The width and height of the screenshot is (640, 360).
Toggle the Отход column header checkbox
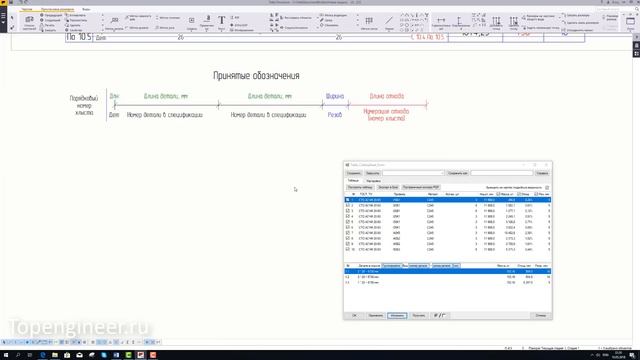pyautogui.click(x=519, y=194)
